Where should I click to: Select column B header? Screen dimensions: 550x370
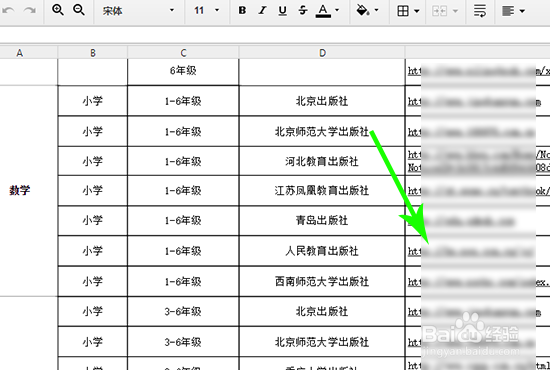click(93, 53)
